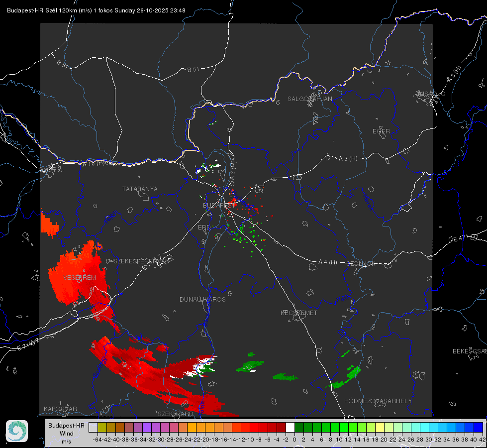
Task: Click the orange wind echo at the map's west edge
Action: [49, 225]
